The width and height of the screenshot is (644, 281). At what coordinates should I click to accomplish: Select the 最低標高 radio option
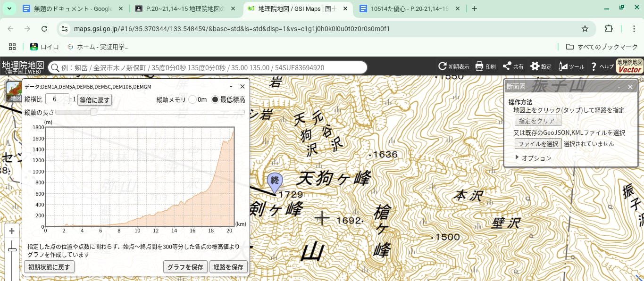click(215, 100)
